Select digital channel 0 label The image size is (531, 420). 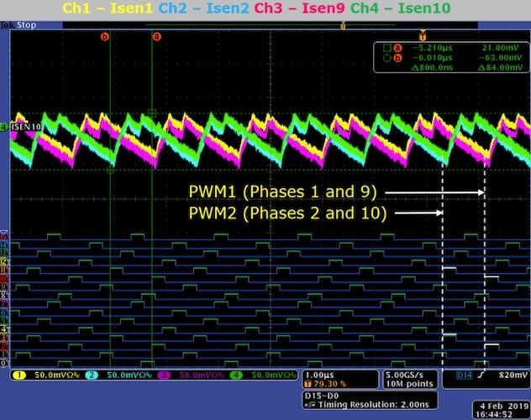pos(4,363)
